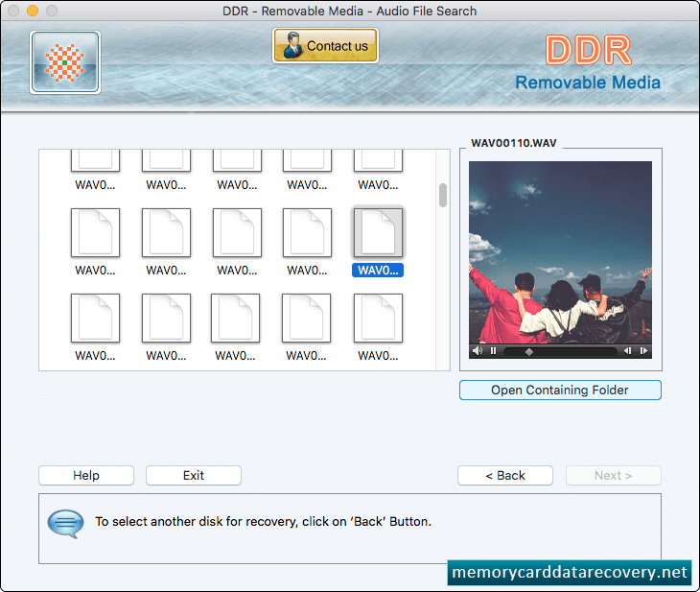Go back with the < Back button
Image resolution: width=700 pixels, height=592 pixels.
coord(505,475)
